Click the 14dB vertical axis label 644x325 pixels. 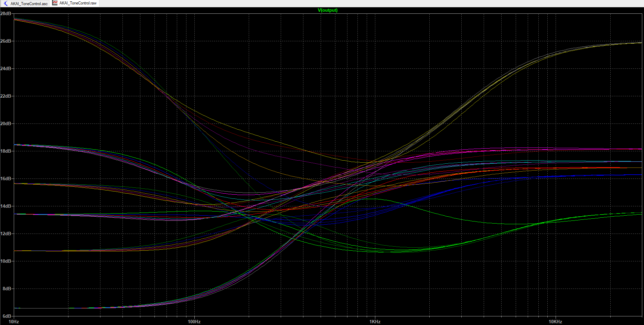click(x=6, y=206)
